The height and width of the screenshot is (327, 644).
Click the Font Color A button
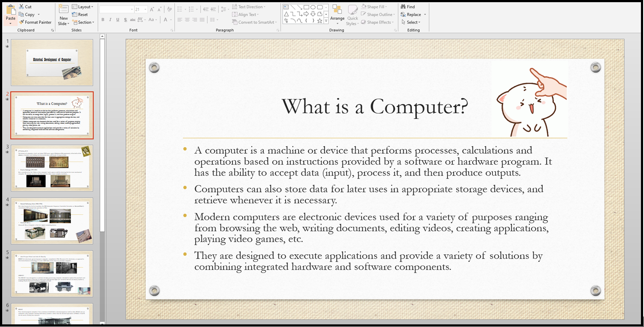click(166, 20)
